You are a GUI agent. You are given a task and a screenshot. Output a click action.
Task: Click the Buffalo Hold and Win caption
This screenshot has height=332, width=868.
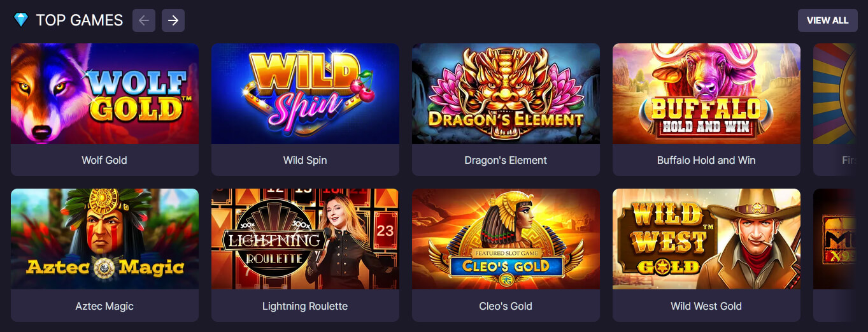tap(706, 161)
